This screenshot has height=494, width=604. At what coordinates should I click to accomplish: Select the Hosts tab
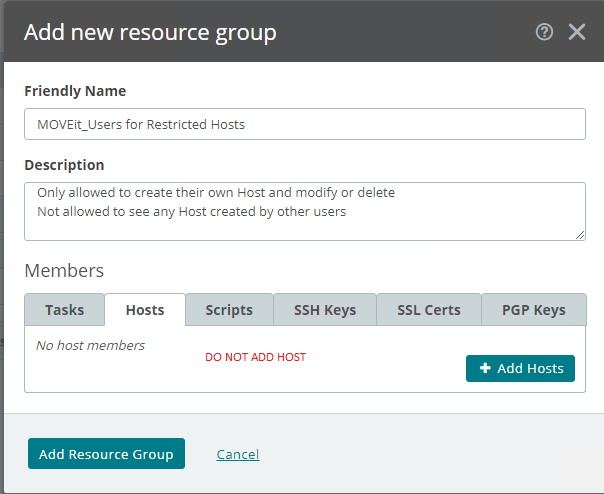145,310
